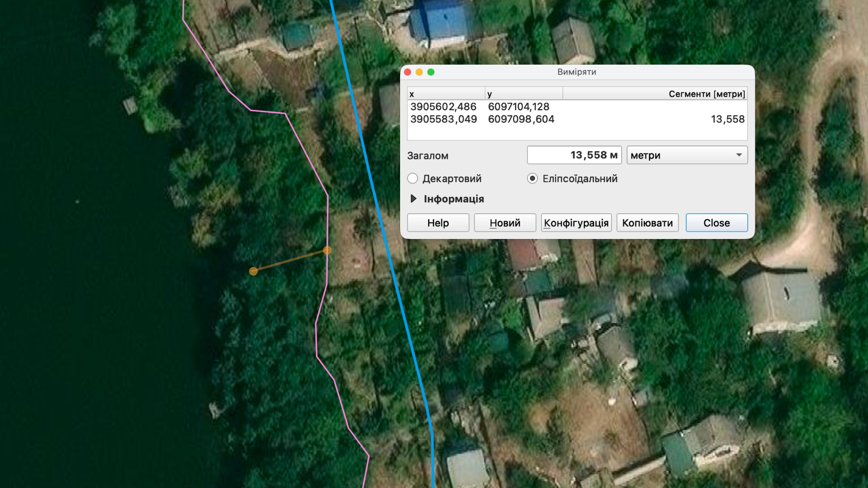
Task: Click the y column header
Action: pyautogui.click(x=524, y=94)
